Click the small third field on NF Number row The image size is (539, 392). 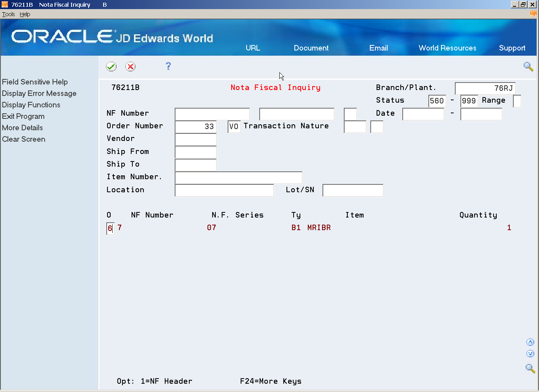click(351, 114)
